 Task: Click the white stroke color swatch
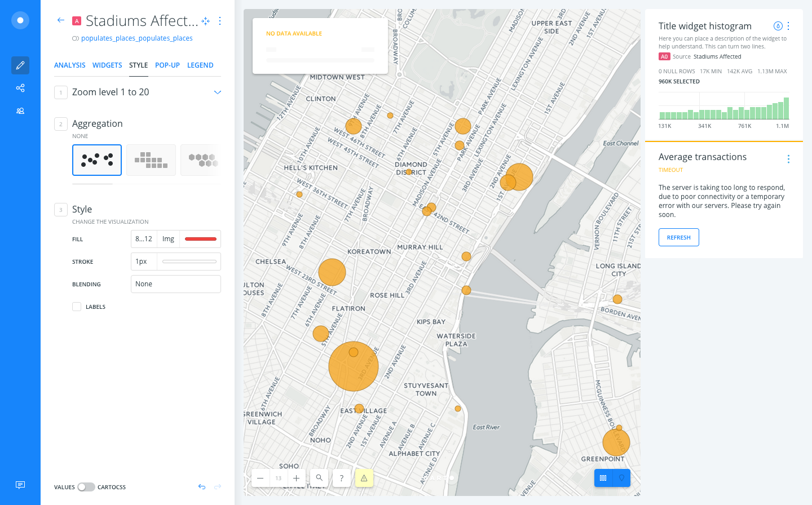point(189,262)
